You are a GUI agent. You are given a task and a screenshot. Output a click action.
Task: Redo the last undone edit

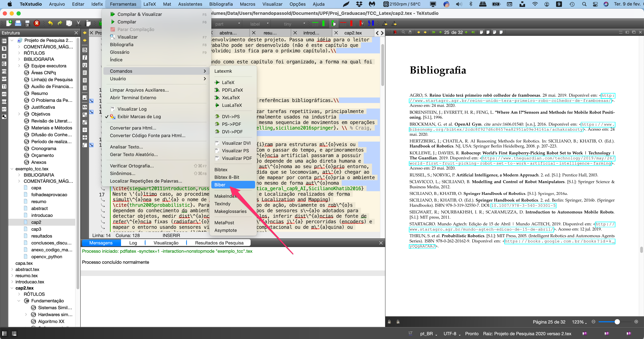click(x=60, y=23)
